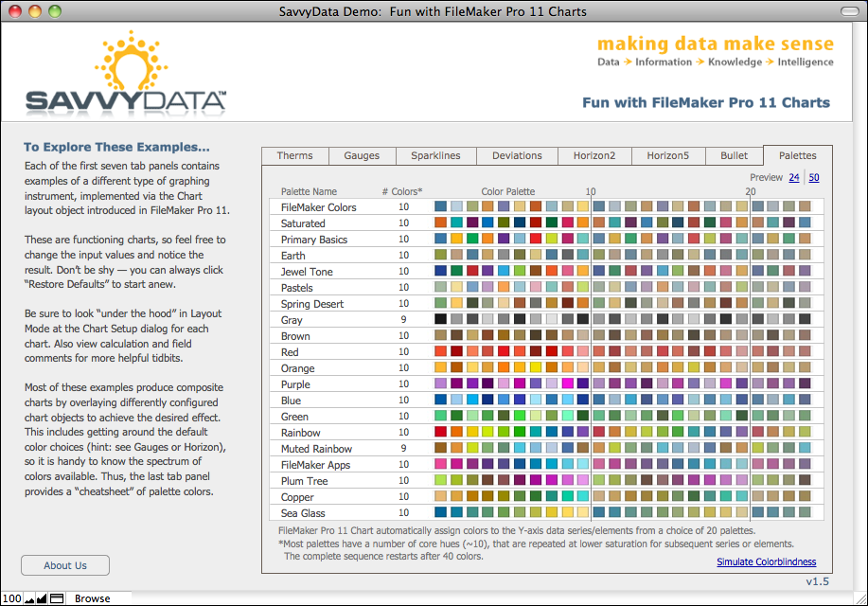The width and height of the screenshot is (868, 606).
Task: Click the Purple palette name
Action: click(295, 383)
